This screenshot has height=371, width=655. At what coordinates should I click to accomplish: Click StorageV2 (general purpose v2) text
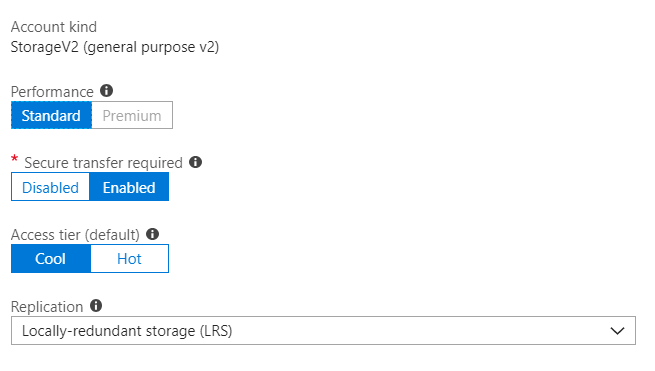tap(115, 47)
